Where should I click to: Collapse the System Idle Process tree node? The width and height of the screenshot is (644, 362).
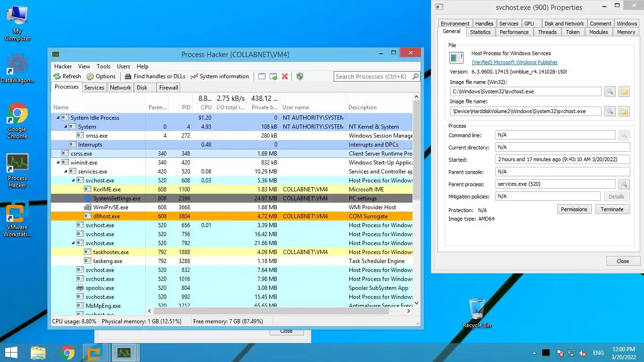tap(58, 118)
